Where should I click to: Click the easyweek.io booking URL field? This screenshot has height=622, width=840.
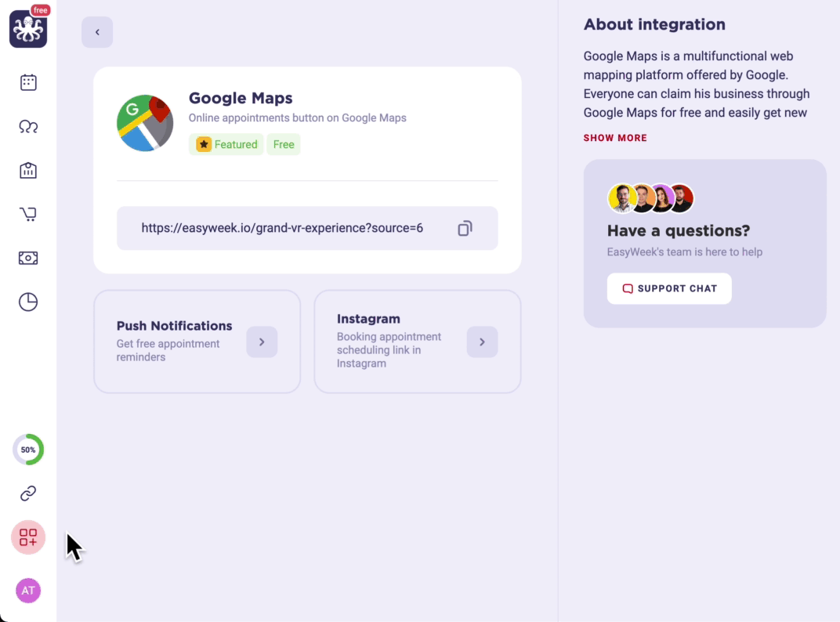[x=307, y=228]
